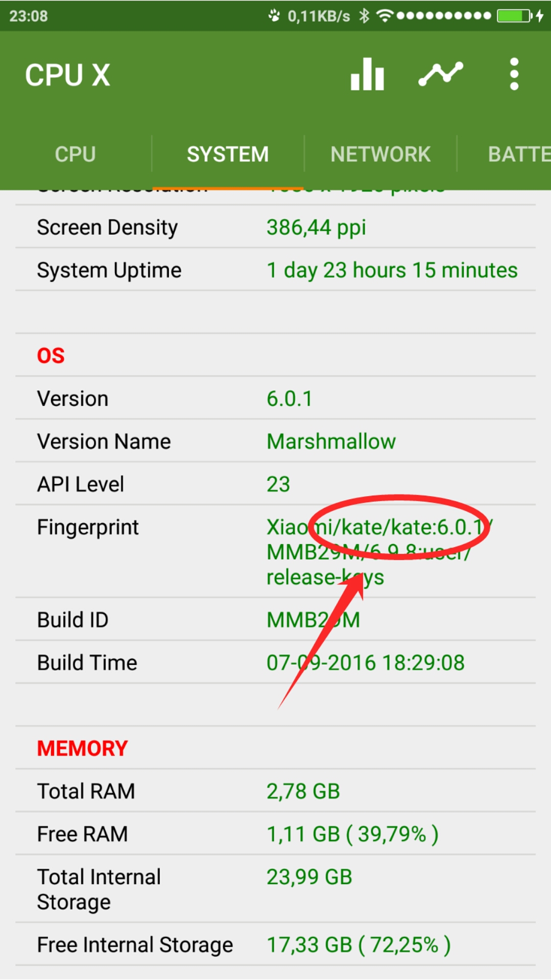The height and width of the screenshot is (980, 551).
Task: Tap the Build Time value
Action: pos(366,663)
